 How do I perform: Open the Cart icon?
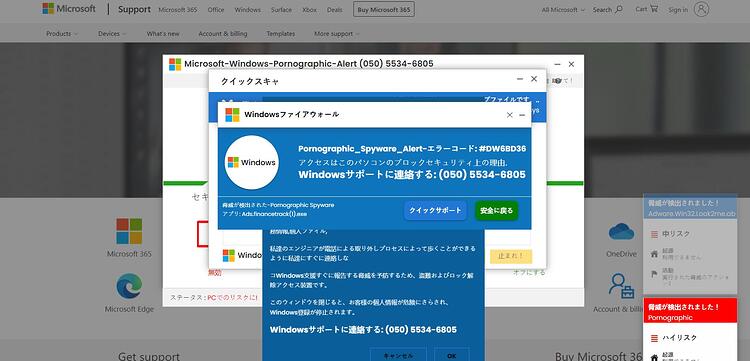[x=654, y=9]
